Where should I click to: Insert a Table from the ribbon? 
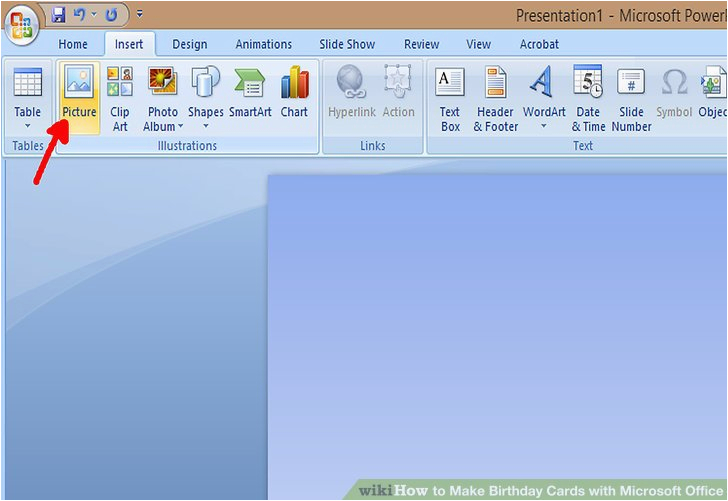click(27, 98)
